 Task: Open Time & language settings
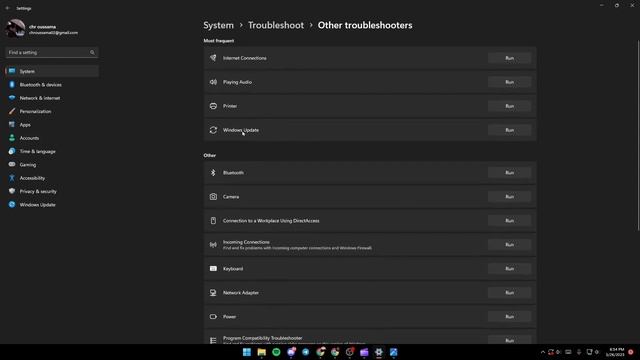click(52, 151)
